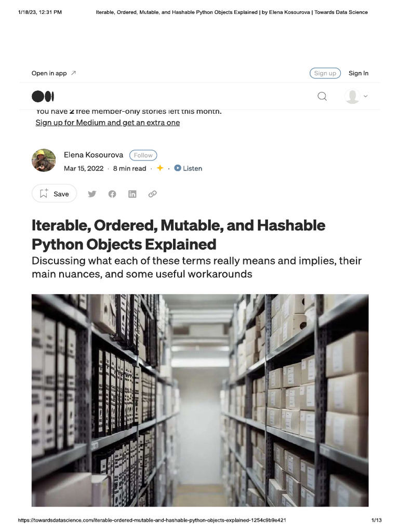Screen dimensions: 399x532
Task: Click the author's profile photo
Action: [44, 161]
